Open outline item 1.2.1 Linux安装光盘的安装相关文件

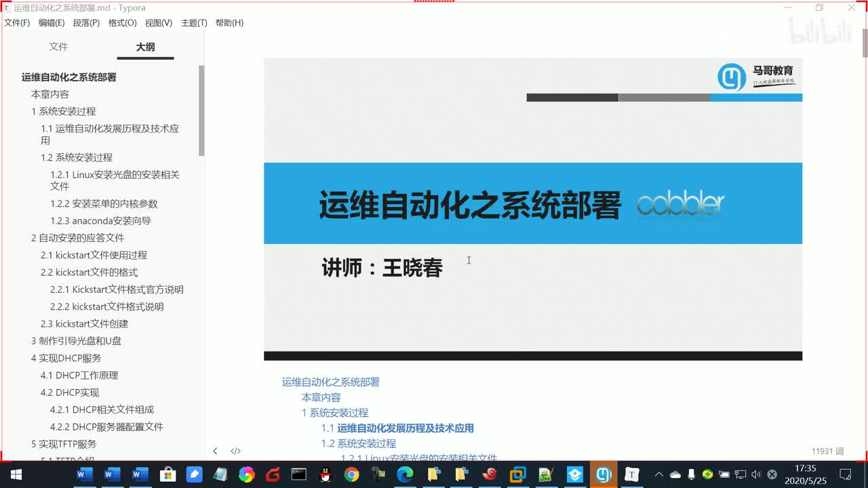point(115,180)
